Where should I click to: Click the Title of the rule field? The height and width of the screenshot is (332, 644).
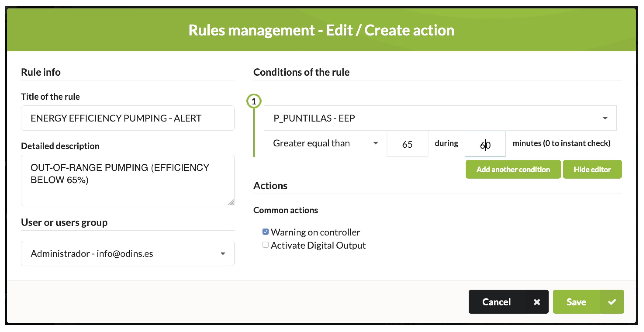[x=128, y=118]
